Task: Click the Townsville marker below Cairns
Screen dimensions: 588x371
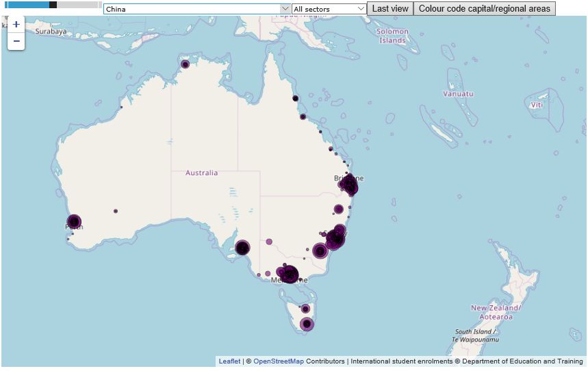Action: pos(303,116)
